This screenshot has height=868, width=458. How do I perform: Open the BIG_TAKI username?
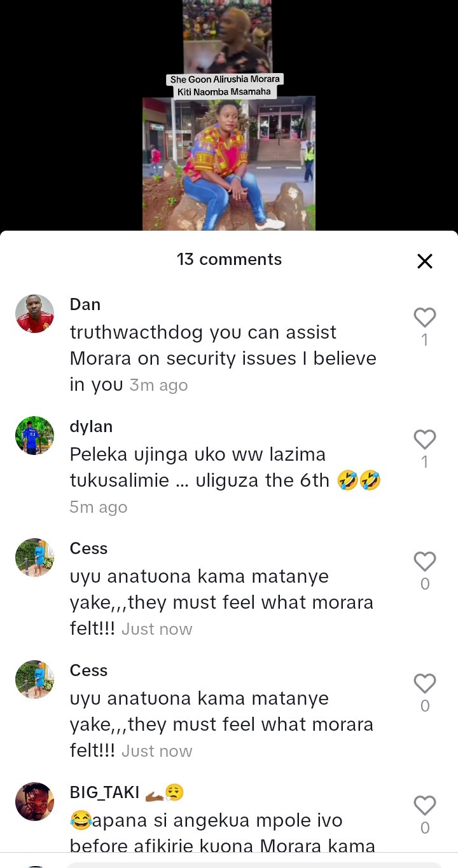[104, 792]
